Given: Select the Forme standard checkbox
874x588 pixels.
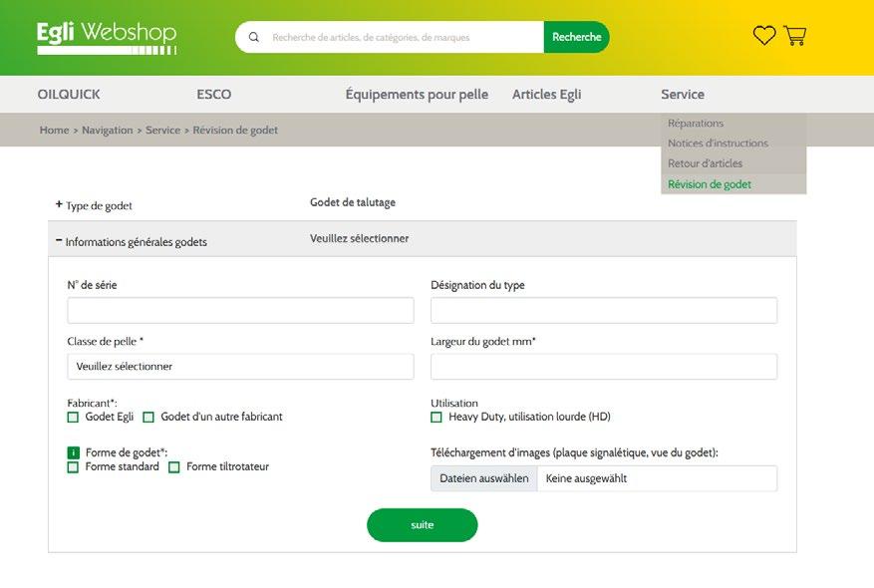Looking at the screenshot, I should tap(73, 467).
